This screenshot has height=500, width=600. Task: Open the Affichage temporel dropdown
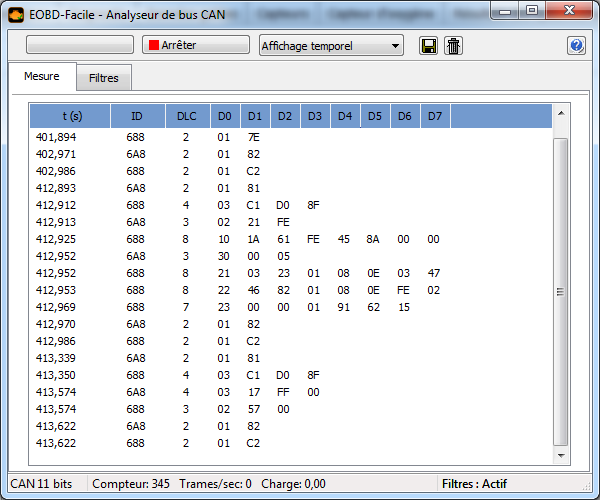point(330,45)
